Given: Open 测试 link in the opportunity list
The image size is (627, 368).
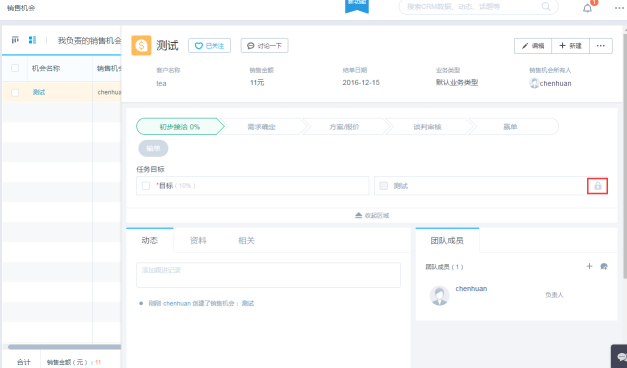Looking at the screenshot, I should click(39, 92).
